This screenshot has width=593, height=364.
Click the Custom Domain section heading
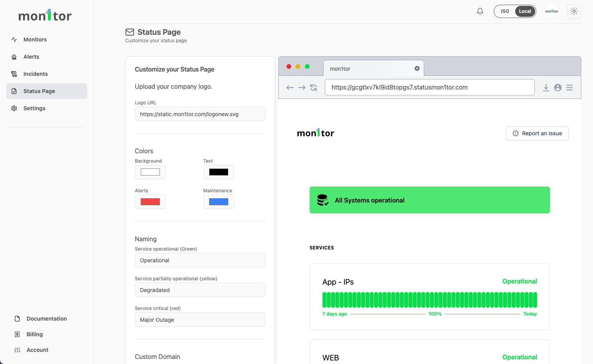pyautogui.click(x=158, y=357)
